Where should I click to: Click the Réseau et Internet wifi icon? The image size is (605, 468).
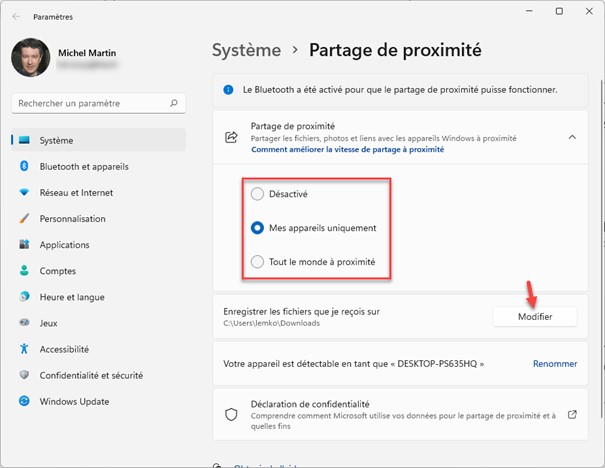(x=24, y=193)
